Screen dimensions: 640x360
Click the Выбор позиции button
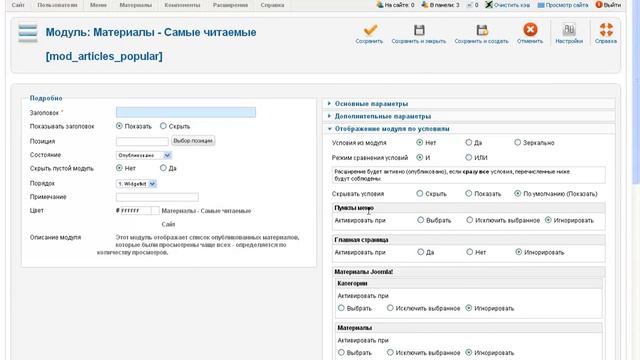(x=193, y=141)
